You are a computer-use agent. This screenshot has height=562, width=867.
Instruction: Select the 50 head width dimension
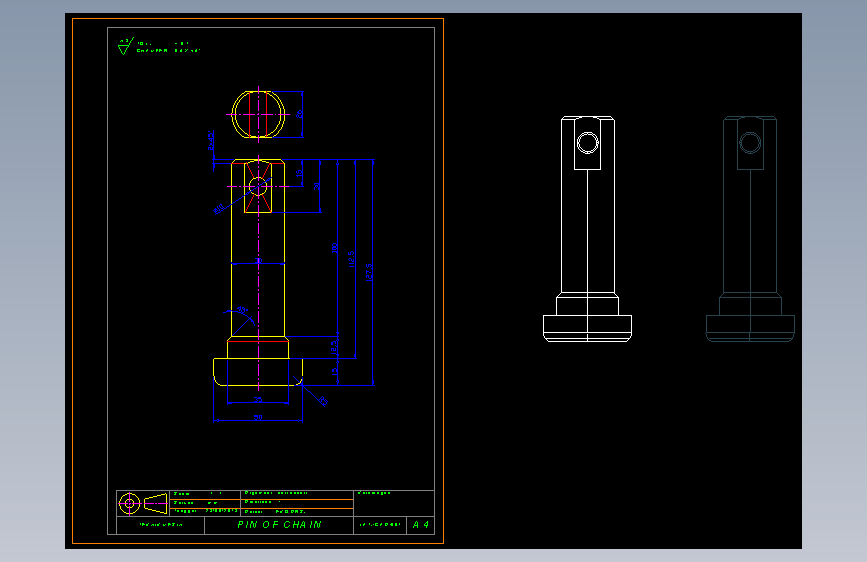point(258,418)
